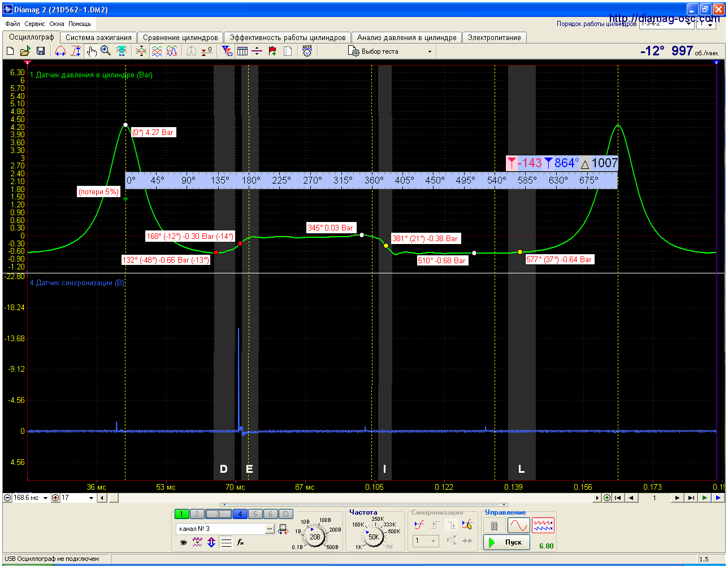728x566 pixels.
Task: Click the pause button in Управление
Action: [494, 525]
